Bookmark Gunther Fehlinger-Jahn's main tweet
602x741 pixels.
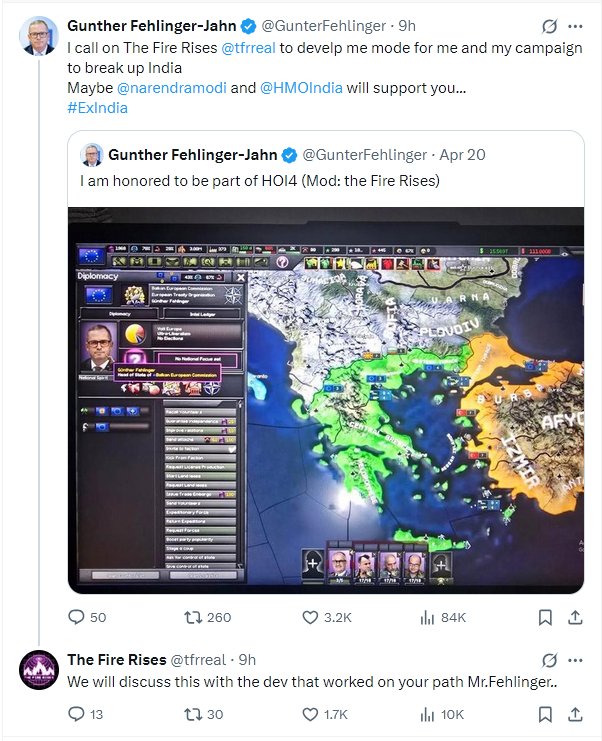point(545,617)
